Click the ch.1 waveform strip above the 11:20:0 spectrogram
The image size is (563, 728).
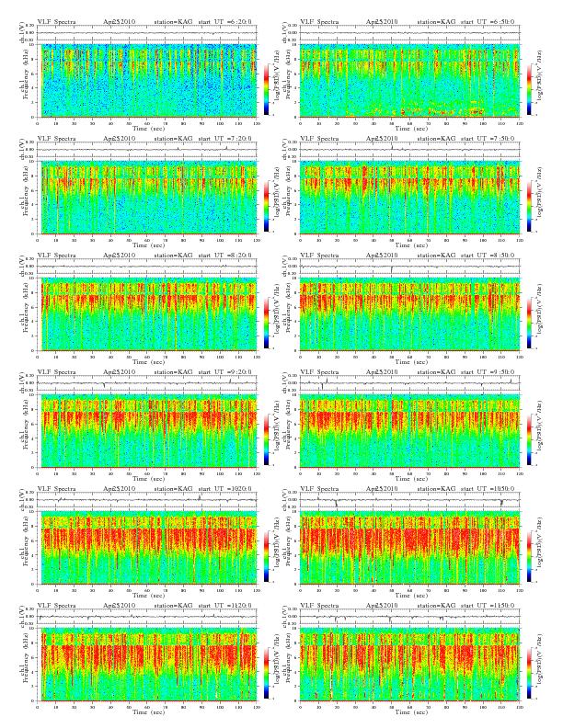pos(147,617)
